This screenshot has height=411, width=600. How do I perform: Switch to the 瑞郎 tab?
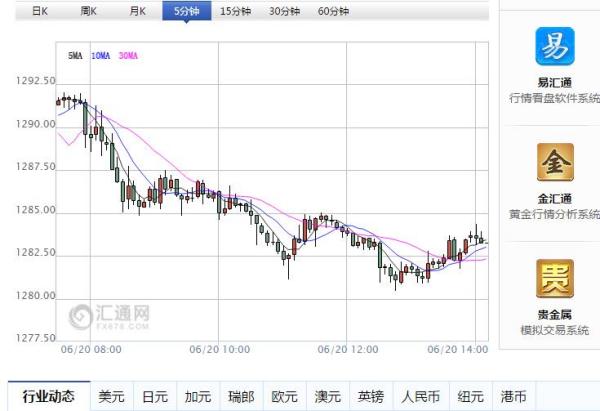[241, 396]
